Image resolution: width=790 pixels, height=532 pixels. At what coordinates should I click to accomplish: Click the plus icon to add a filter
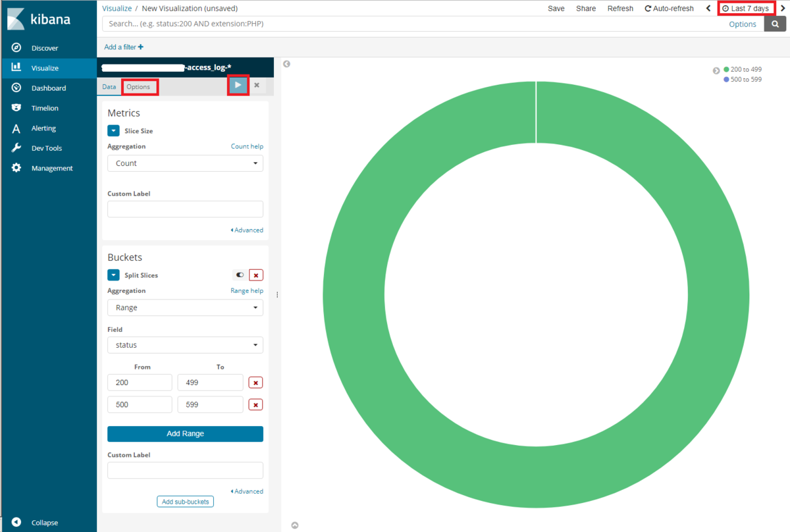click(141, 47)
